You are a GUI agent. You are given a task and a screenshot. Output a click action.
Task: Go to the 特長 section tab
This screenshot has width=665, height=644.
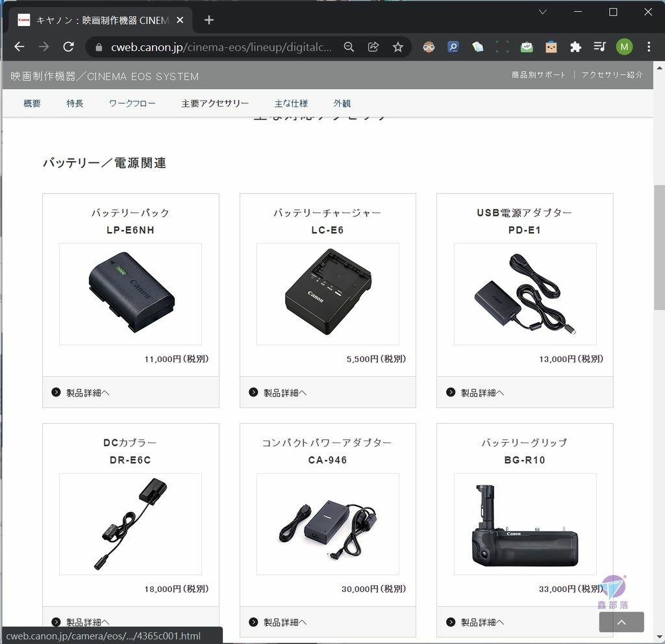(x=75, y=103)
